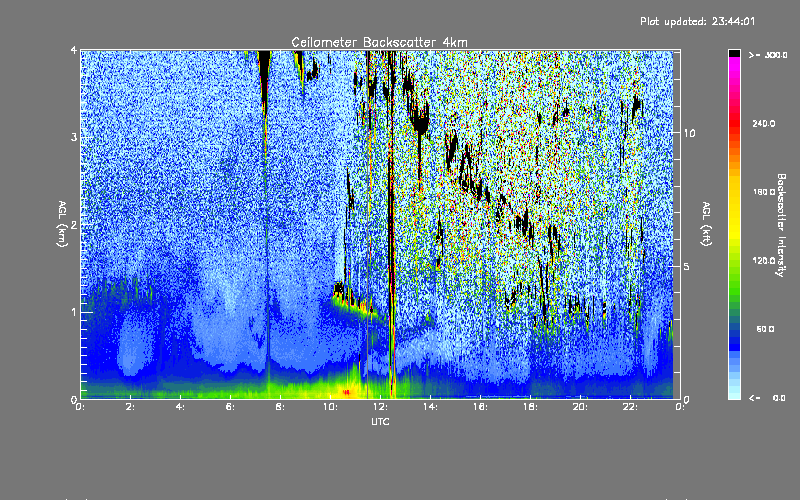800x500 pixels.
Task: Select the "16:" UTC hour tick label
Action: [x=481, y=407]
